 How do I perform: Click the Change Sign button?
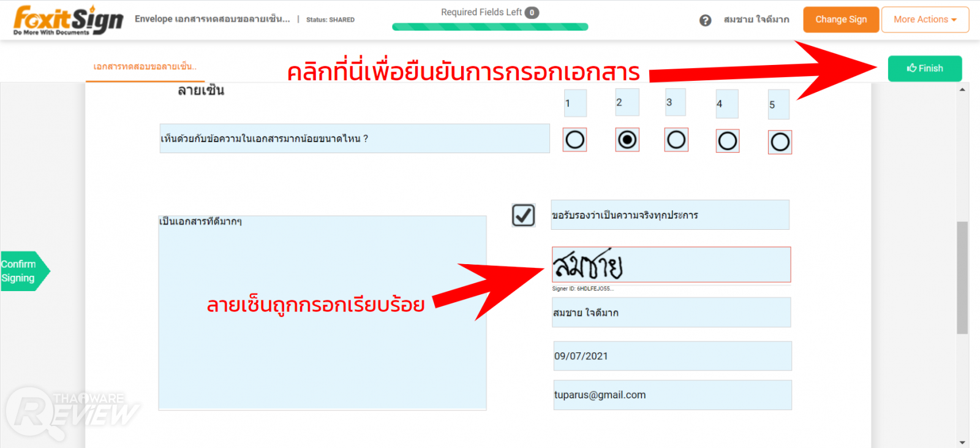click(841, 20)
